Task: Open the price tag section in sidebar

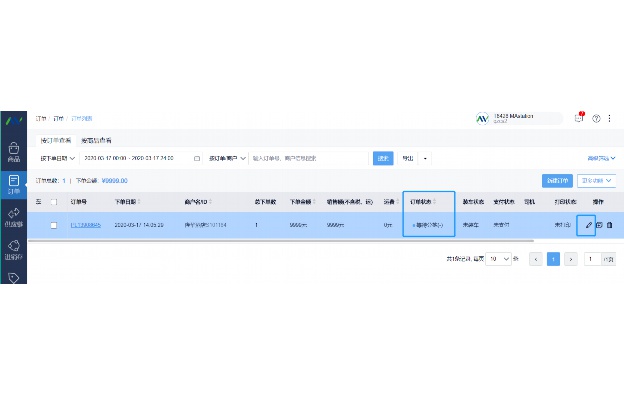Action: 14,277
